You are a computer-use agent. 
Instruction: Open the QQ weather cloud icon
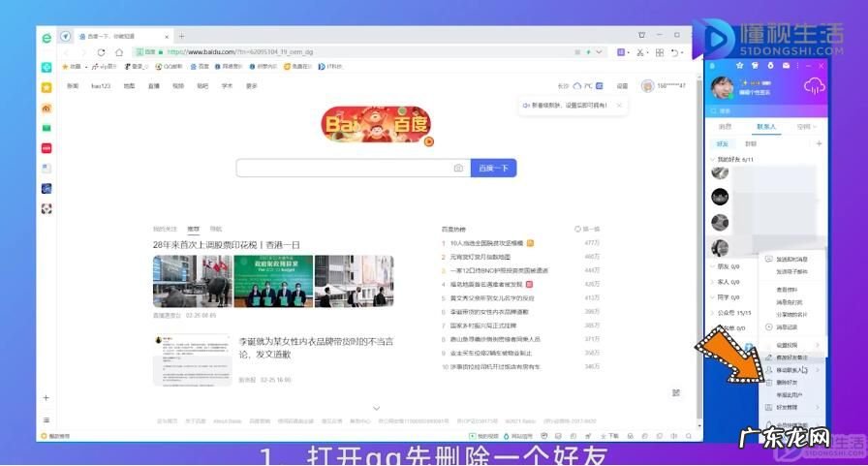(x=814, y=86)
